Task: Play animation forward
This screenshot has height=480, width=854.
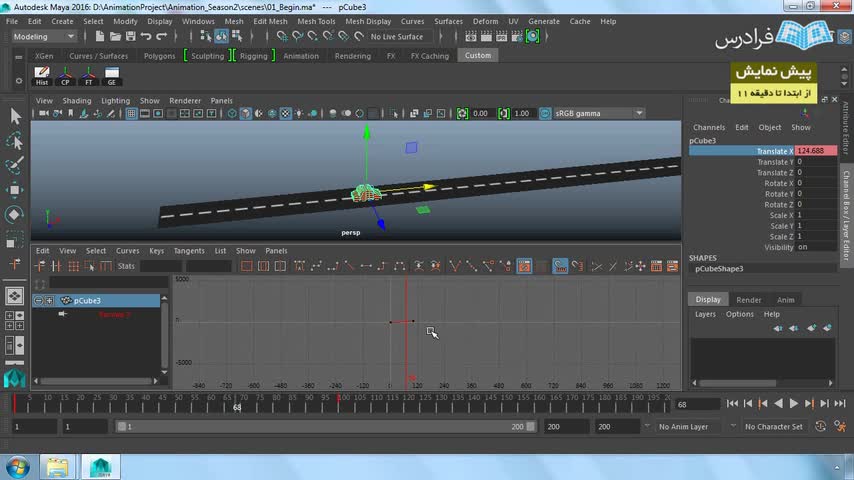Action: click(x=794, y=404)
